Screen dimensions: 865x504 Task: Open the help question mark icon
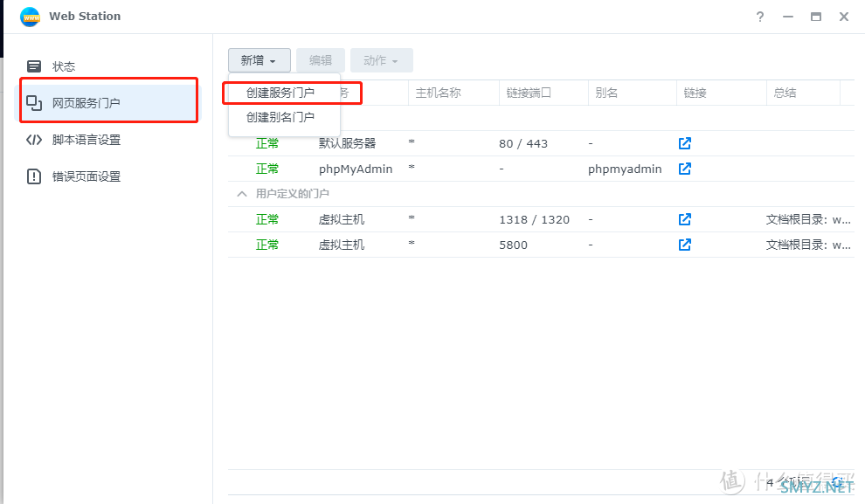pos(760,17)
